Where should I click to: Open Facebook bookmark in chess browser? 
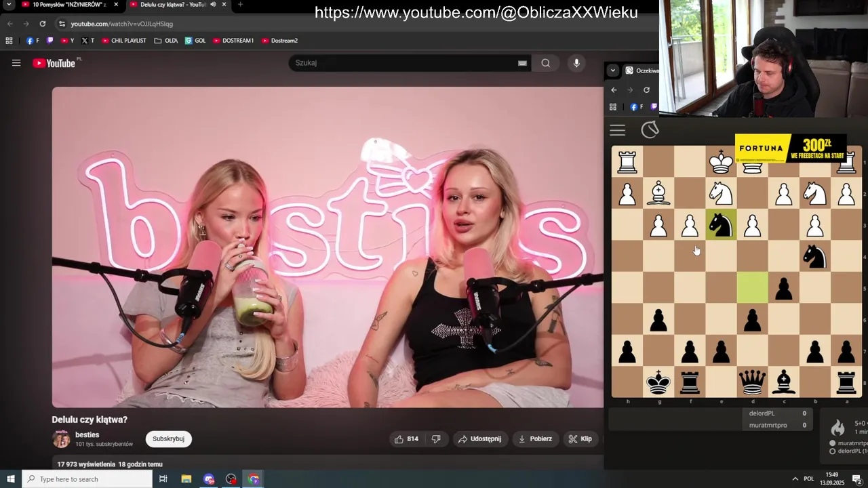(636, 107)
